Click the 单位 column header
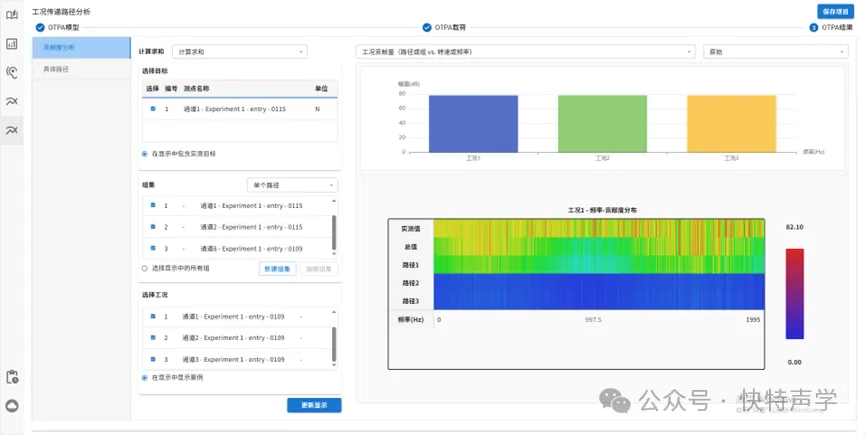 click(321, 88)
